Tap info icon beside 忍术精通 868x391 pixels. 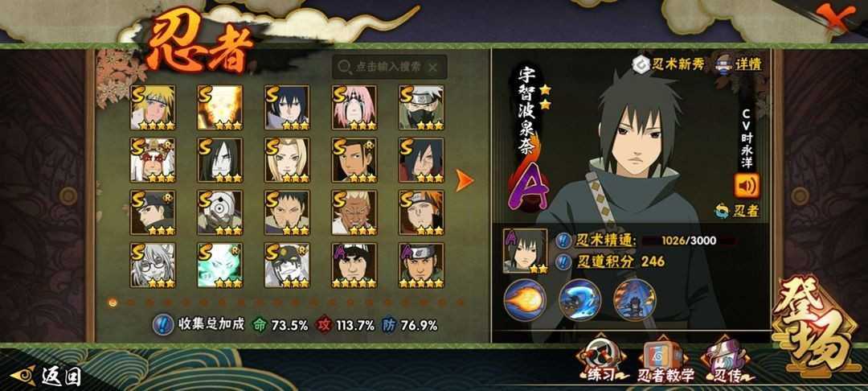[x=563, y=241]
